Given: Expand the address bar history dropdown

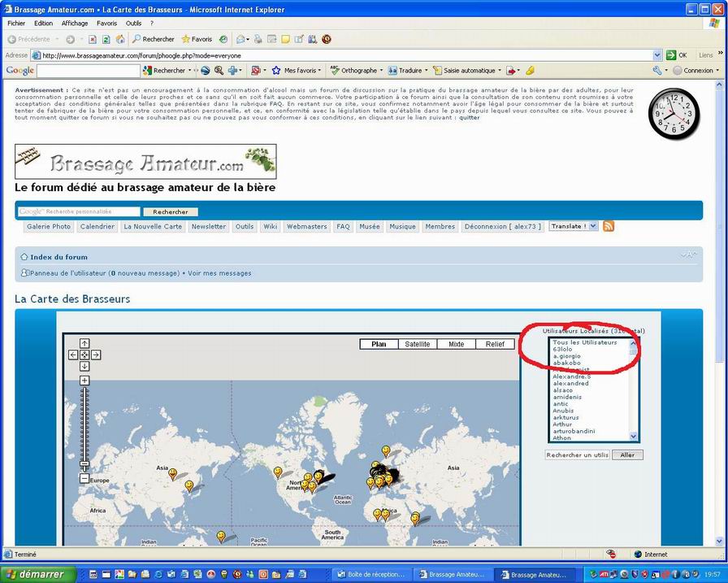Looking at the screenshot, I should tap(657, 55).
